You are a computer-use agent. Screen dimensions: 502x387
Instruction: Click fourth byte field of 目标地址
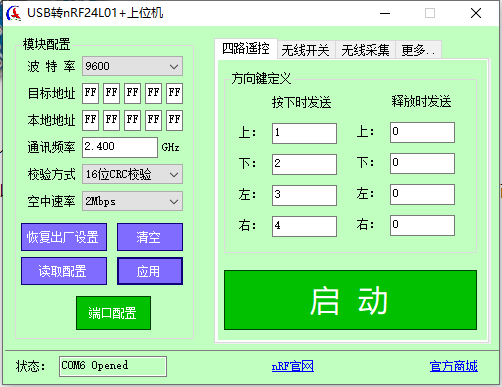tap(153, 93)
